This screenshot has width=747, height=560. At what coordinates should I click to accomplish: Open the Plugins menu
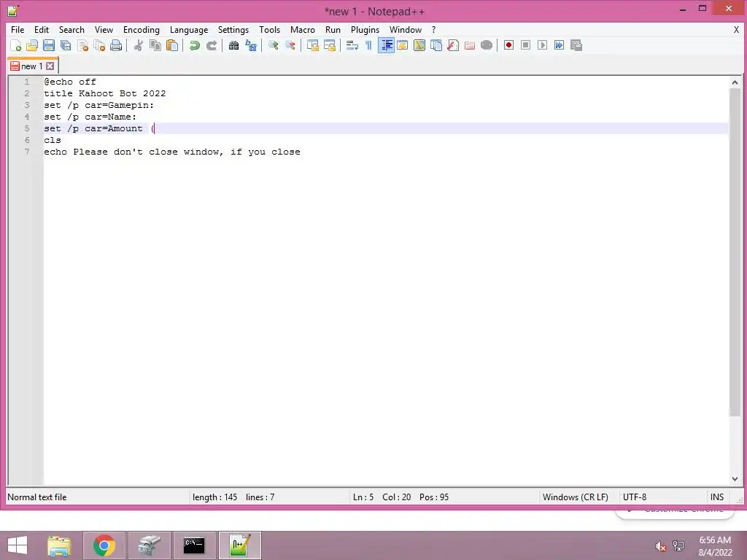365,29
